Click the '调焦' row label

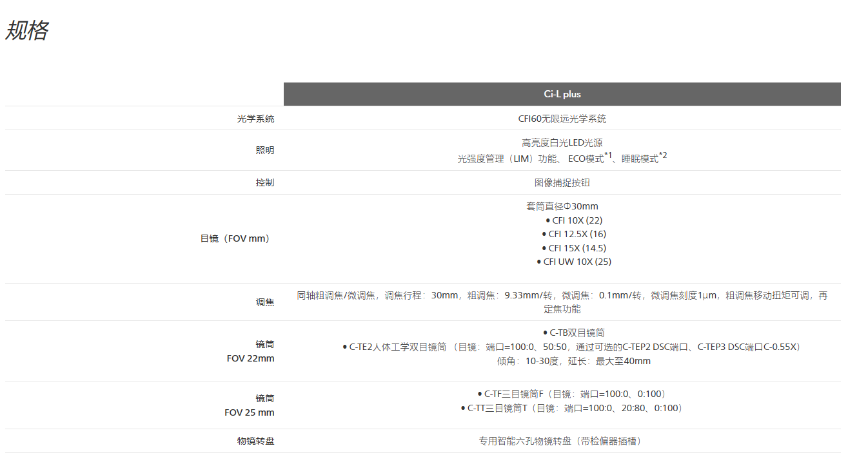point(265,302)
